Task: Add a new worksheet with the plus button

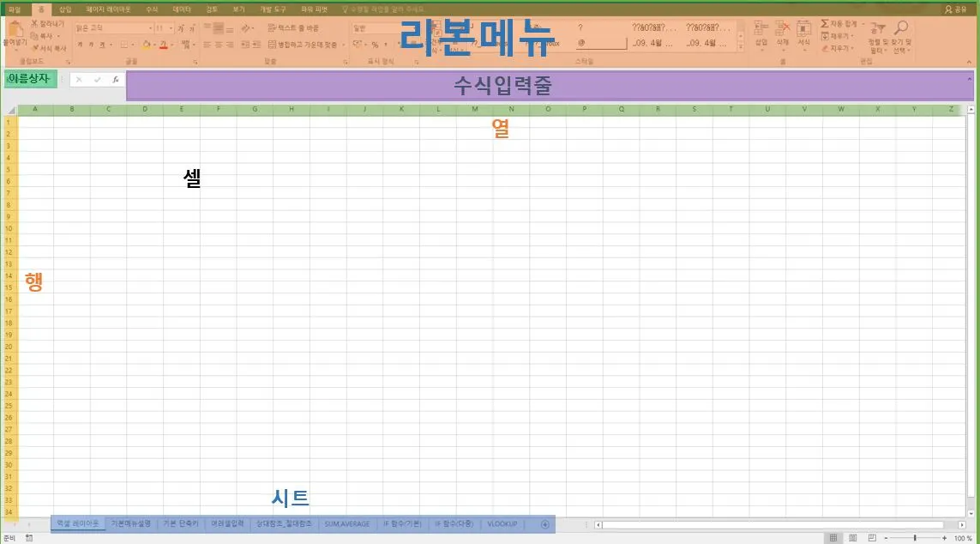Action: (x=545, y=523)
